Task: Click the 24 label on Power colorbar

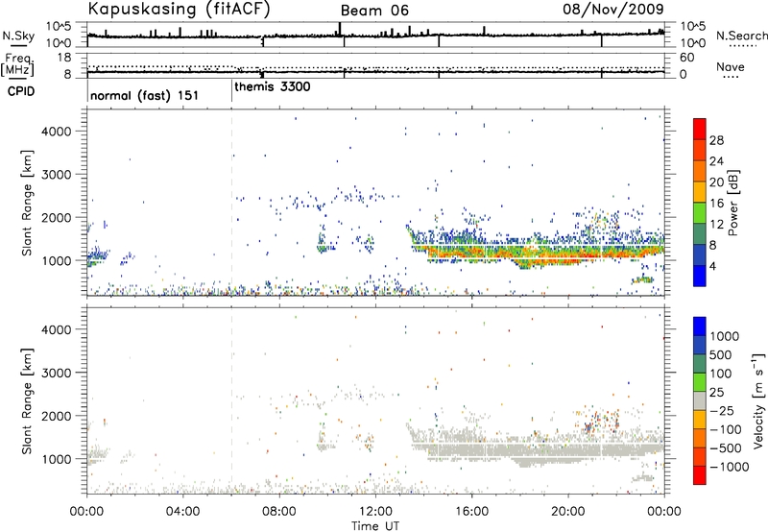Action: pos(716,161)
